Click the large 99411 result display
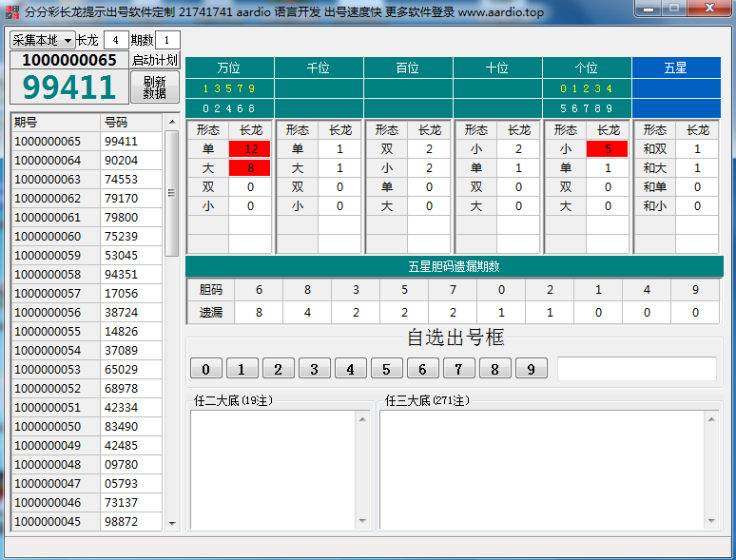 click(x=69, y=87)
